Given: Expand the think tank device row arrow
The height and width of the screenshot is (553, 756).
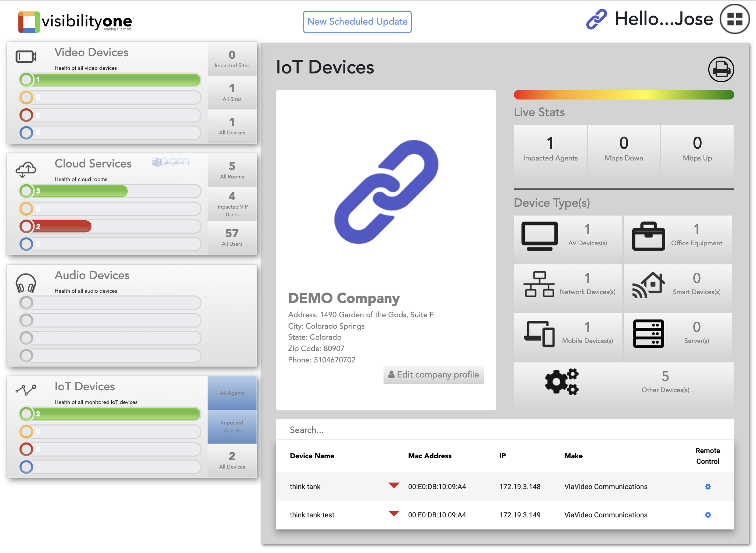Looking at the screenshot, I should [394, 485].
